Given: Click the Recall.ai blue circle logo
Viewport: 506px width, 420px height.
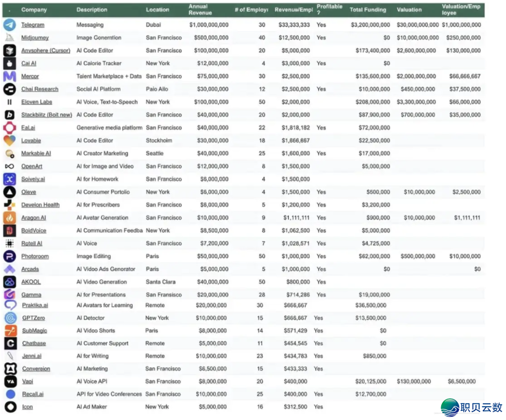Looking at the screenshot, I should pyautogui.click(x=11, y=394).
